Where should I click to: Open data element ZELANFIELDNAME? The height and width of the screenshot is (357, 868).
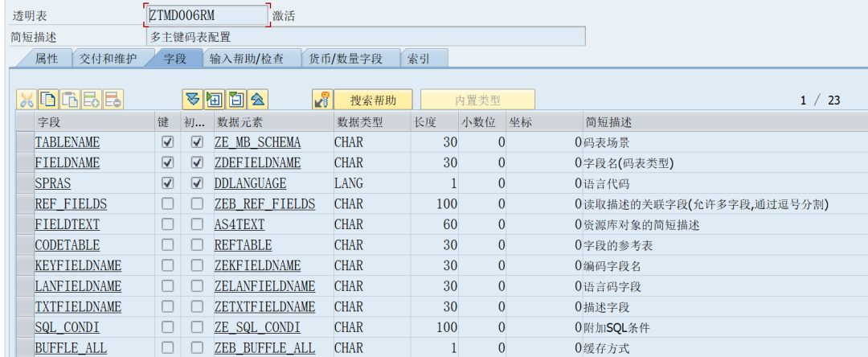click(x=264, y=286)
